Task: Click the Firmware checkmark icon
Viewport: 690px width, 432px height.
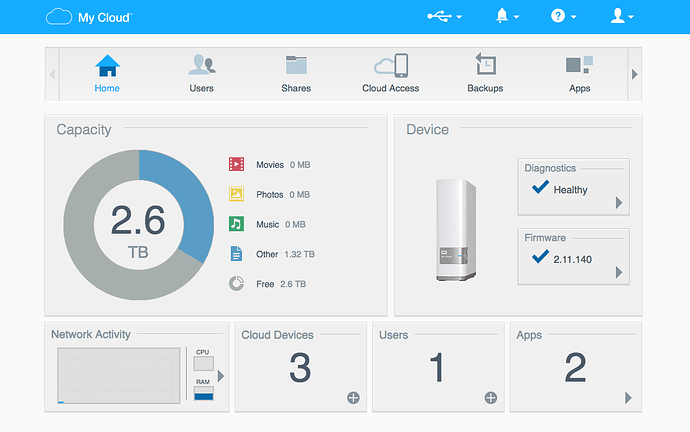Action: pyautogui.click(x=540, y=256)
